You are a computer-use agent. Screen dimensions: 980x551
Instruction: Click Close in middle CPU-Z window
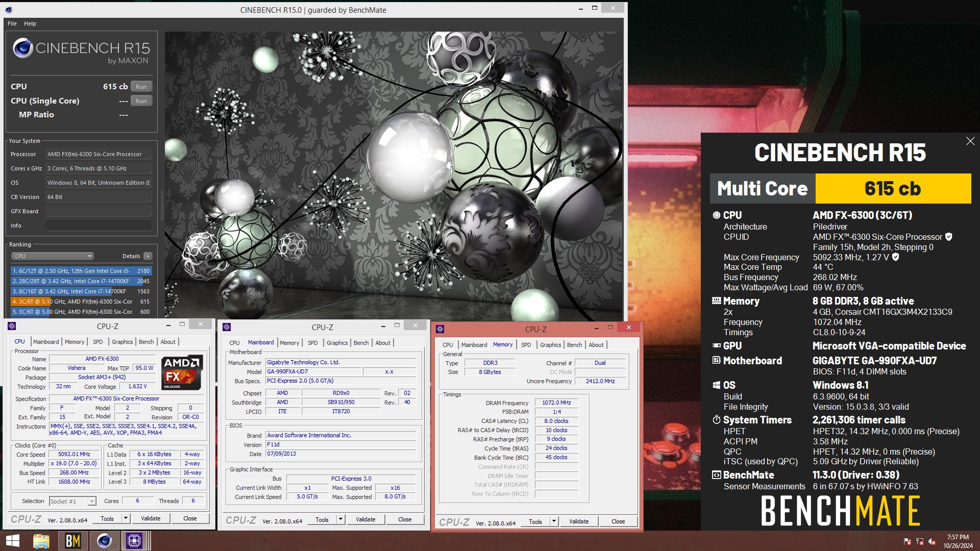[x=405, y=519]
